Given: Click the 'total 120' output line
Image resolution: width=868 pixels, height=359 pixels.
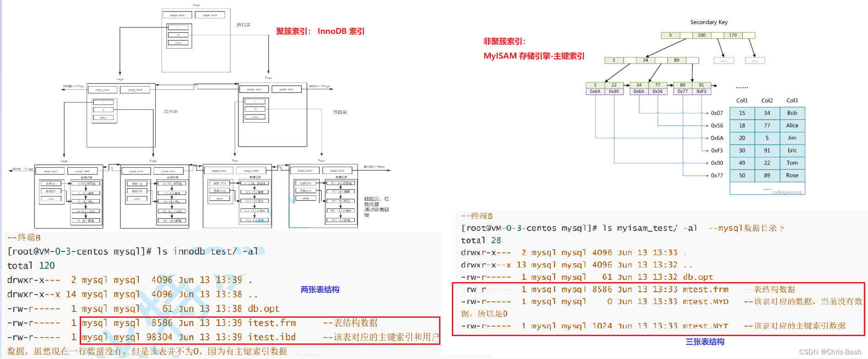Looking at the screenshot, I should (31, 266).
